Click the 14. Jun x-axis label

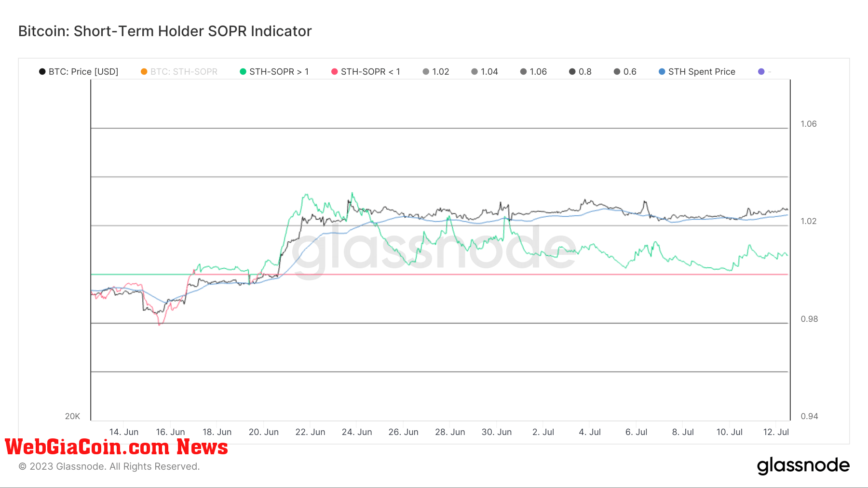124,432
